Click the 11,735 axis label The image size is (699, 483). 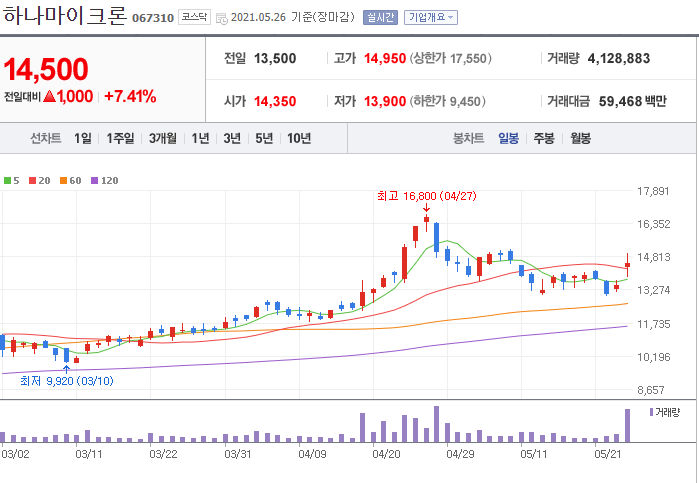[654, 324]
